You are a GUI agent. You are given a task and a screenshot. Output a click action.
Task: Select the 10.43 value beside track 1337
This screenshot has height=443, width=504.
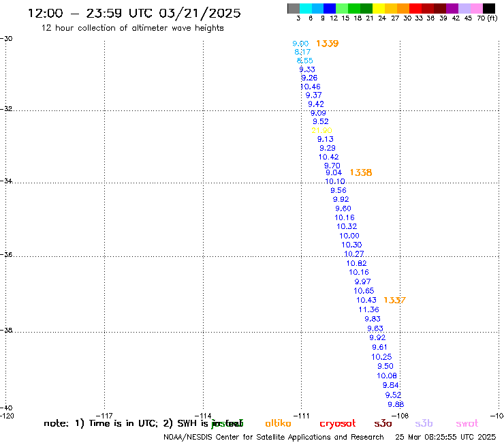pos(366,300)
